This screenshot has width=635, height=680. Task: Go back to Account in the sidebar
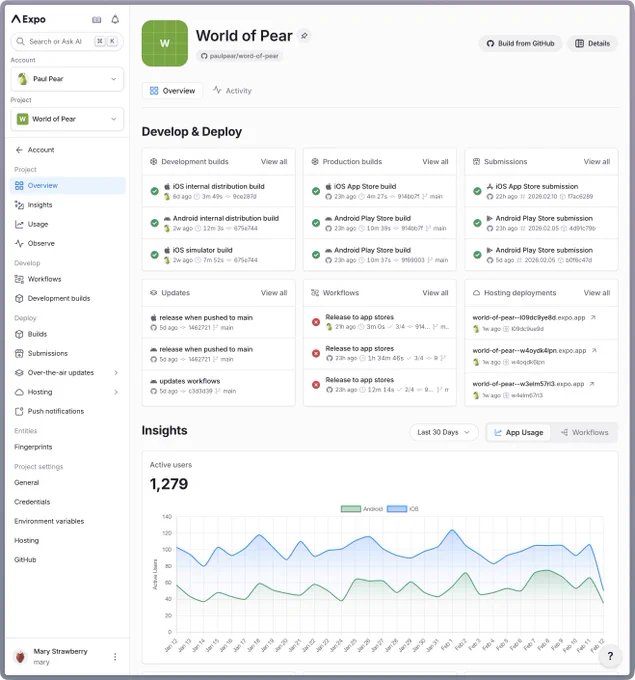pos(67,150)
